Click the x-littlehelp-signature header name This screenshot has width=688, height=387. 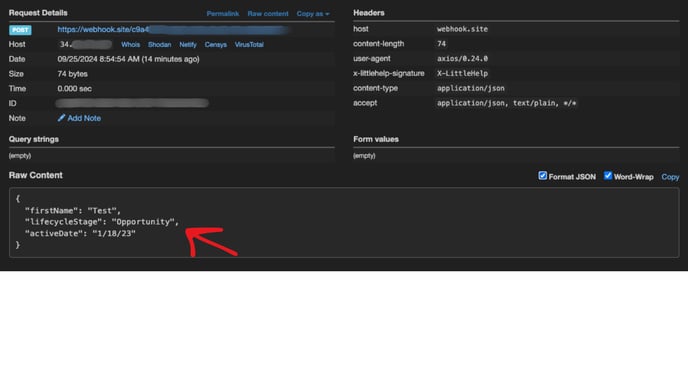[x=388, y=73]
